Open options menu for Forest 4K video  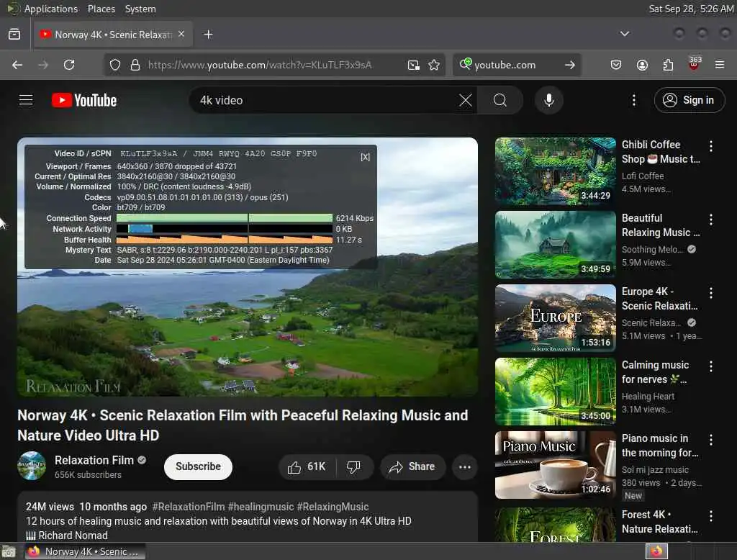(711, 516)
